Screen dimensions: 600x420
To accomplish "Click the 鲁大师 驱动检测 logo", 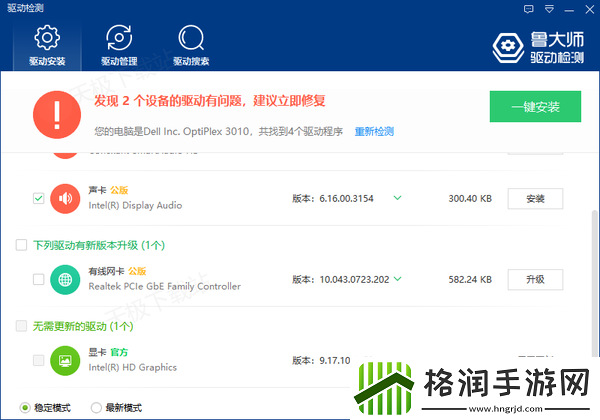I will click(x=538, y=47).
